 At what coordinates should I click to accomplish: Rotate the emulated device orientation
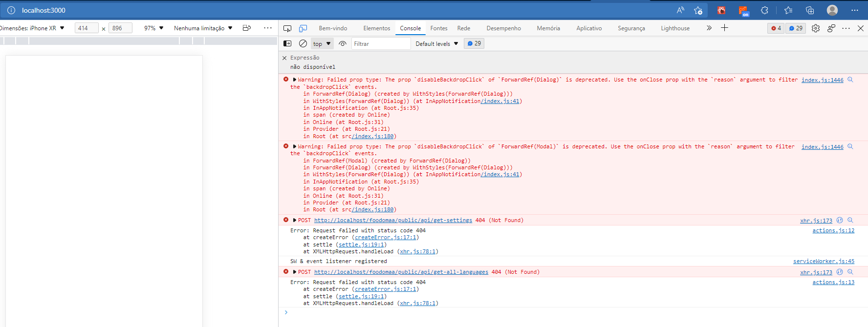pos(247,28)
